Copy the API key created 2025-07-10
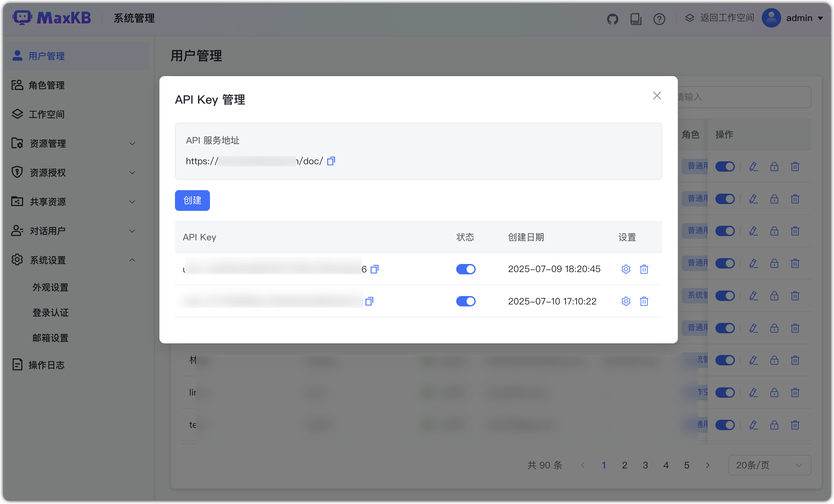This screenshot has width=834, height=504. point(369,301)
